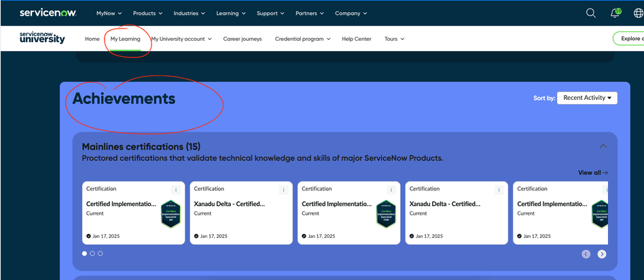Open the Career journeys tab
Image resolution: width=644 pixels, height=280 pixels.
(x=243, y=39)
